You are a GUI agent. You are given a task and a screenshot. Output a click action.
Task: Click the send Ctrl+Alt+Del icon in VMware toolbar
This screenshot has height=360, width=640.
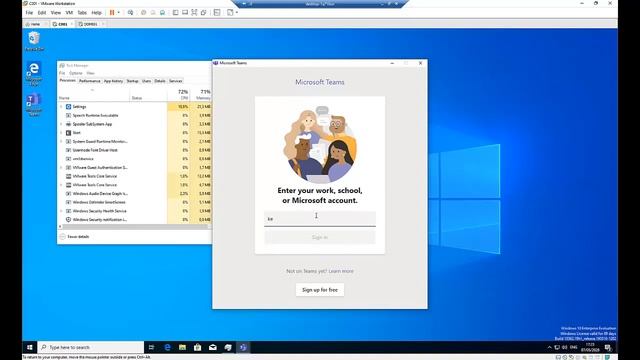pyautogui.click(x=130, y=13)
